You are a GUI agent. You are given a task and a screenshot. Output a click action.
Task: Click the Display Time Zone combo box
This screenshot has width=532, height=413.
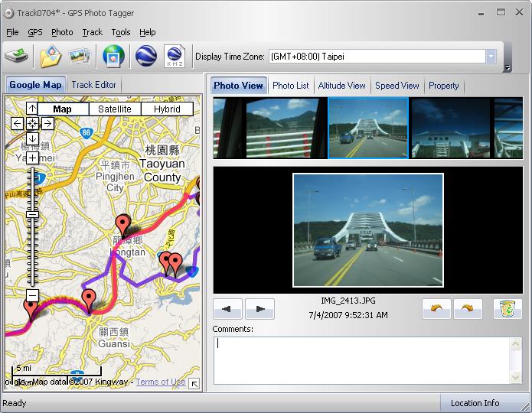[383, 57]
